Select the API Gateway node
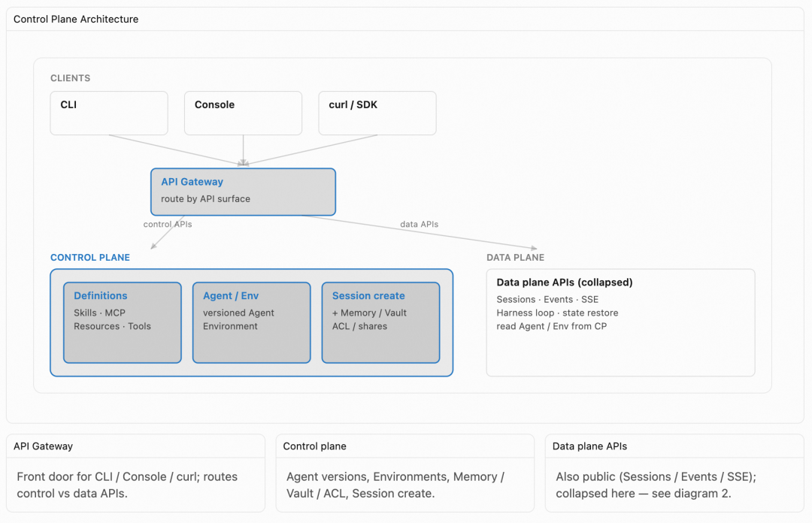The image size is (812, 523). (243, 192)
